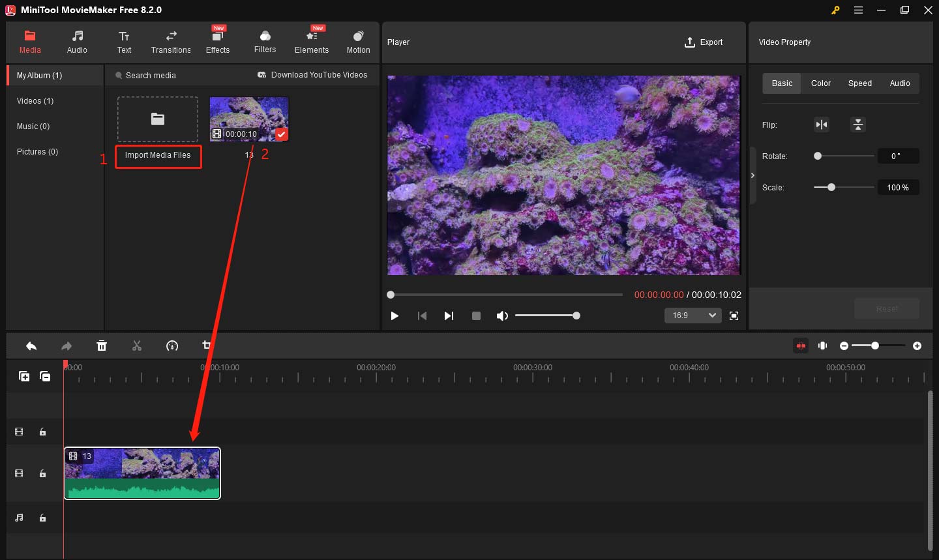Open the Text tab
The image size is (939, 560).
point(124,42)
